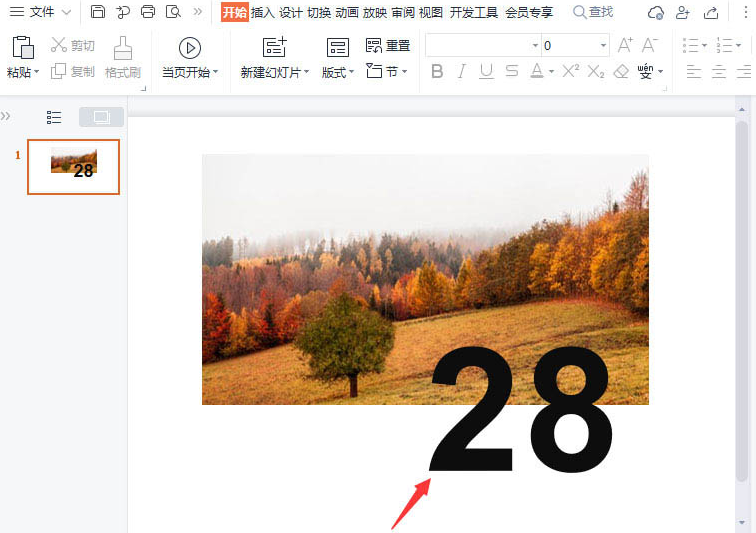The height and width of the screenshot is (533, 756).
Task: Toggle Superscript formatting
Action: (571, 71)
